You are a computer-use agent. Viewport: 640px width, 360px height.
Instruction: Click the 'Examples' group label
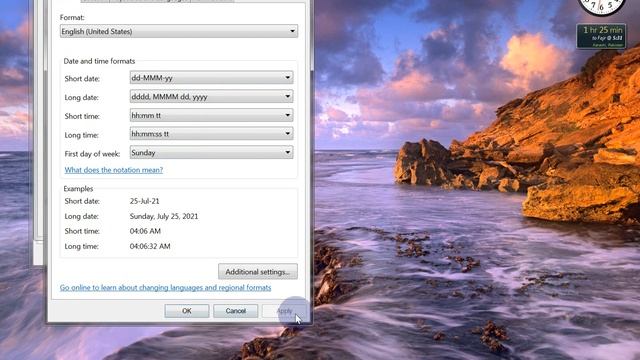tap(78, 189)
